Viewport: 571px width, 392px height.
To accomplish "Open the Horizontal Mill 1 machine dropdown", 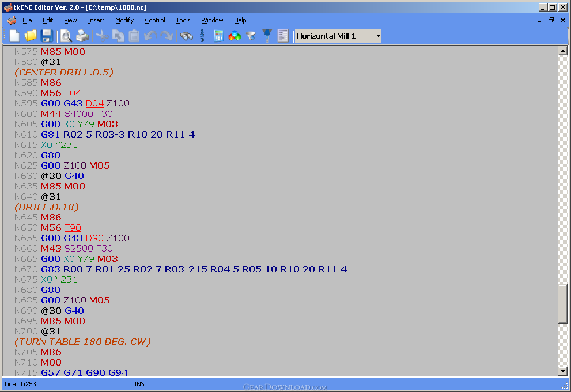I will tap(378, 36).
